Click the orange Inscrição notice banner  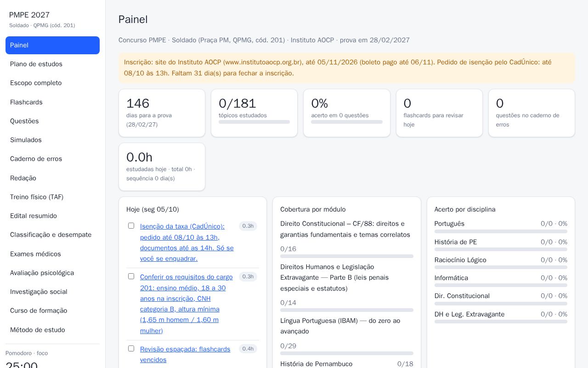click(x=347, y=68)
